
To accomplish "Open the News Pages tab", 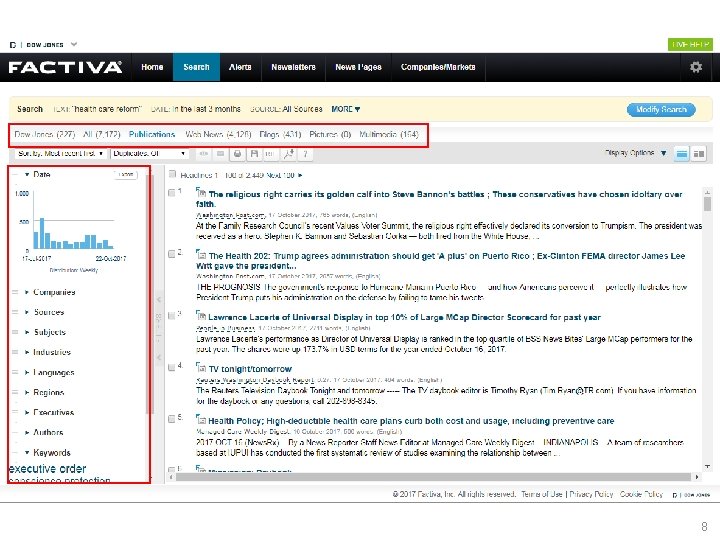I will pyautogui.click(x=358, y=67).
